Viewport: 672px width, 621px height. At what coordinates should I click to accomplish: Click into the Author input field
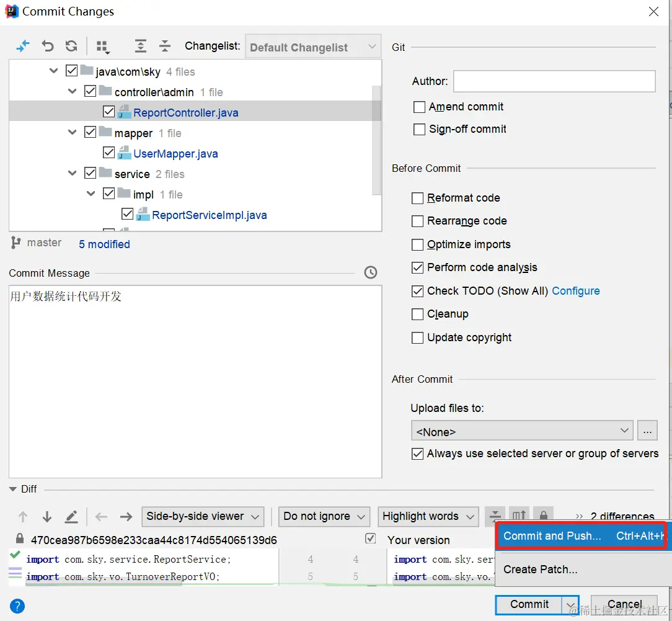554,81
